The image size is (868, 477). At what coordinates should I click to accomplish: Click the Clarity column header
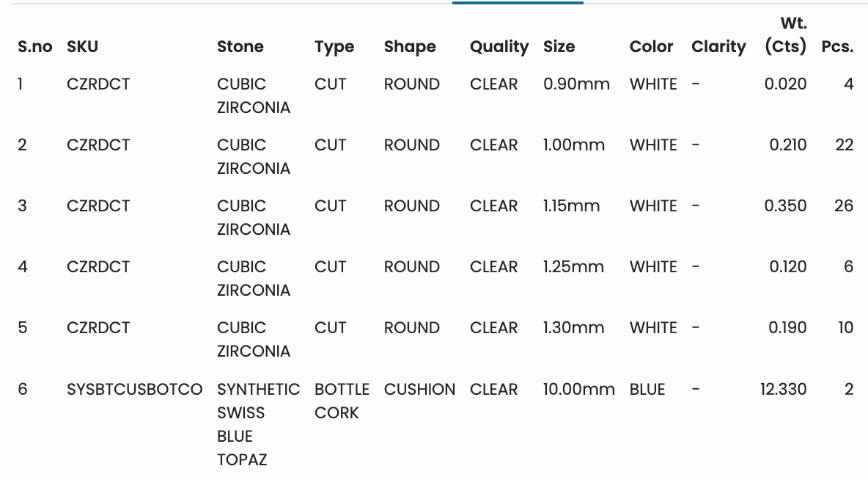(x=718, y=47)
